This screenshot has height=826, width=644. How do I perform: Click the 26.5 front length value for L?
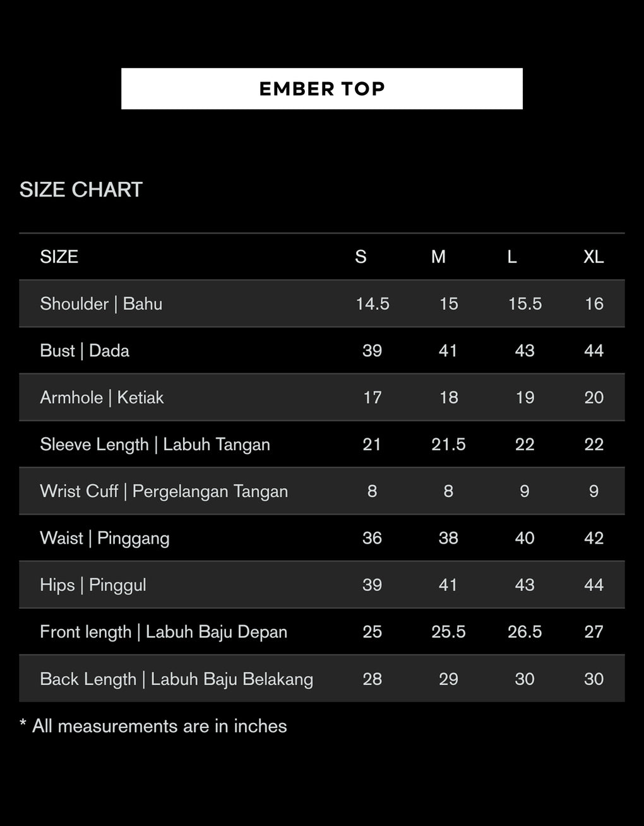tap(525, 631)
